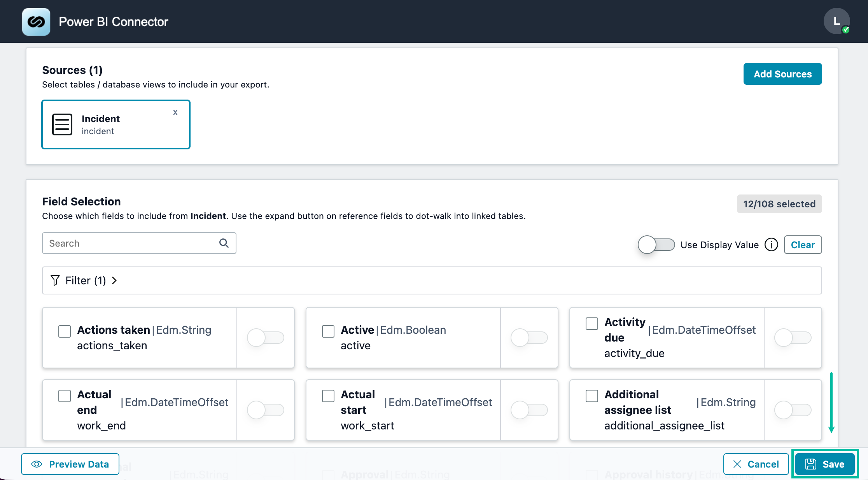Focus the field Search input
This screenshot has width=868, height=480.
pos(139,243)
